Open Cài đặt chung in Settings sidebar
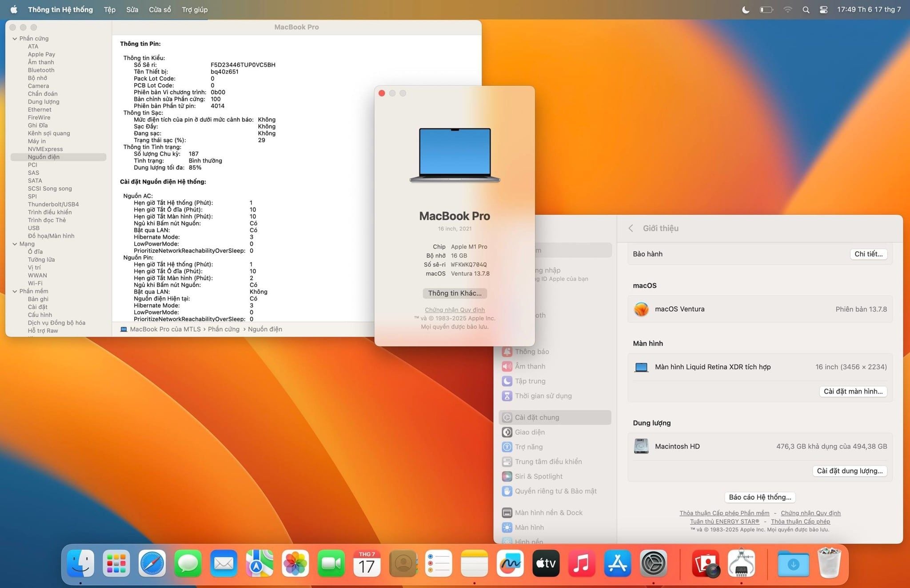This screenshot has width=910, height=588. coord(555,417)
